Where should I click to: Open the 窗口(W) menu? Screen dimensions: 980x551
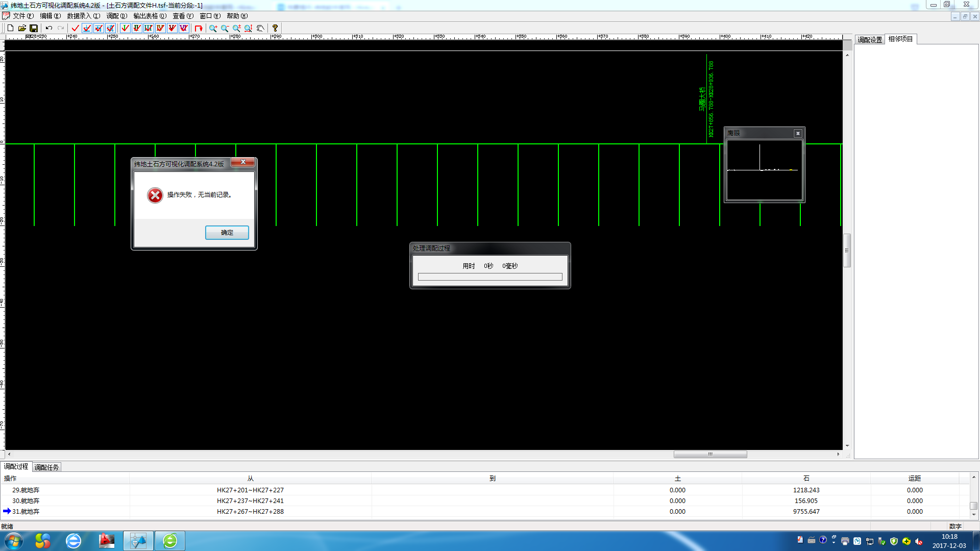point(210,16)
